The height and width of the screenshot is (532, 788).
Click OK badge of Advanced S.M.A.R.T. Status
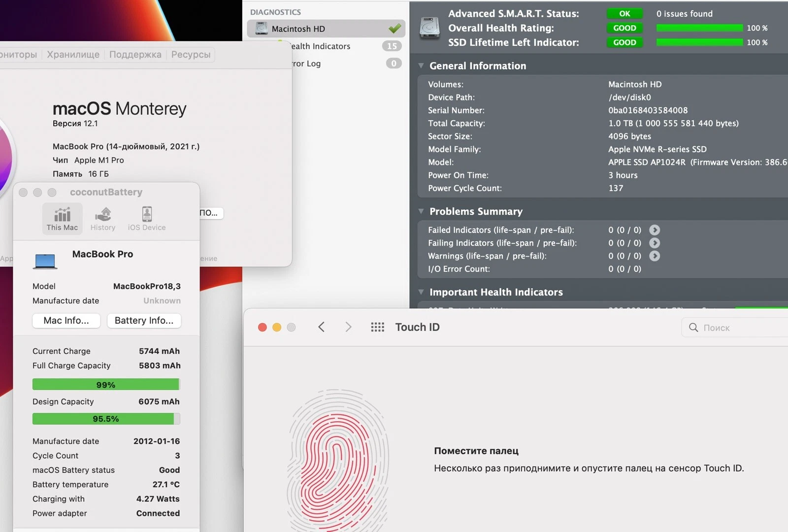[x=624, y=14]
